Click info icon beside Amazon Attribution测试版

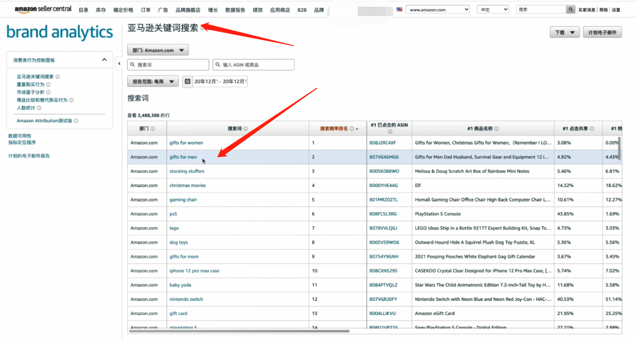76,121
